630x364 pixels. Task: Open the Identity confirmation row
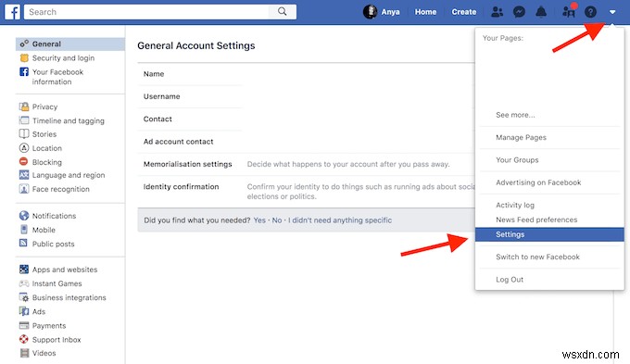pos(306,191)
